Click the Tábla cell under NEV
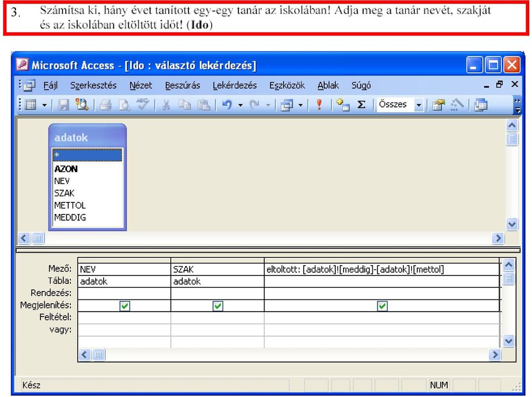 coord(124,282)
